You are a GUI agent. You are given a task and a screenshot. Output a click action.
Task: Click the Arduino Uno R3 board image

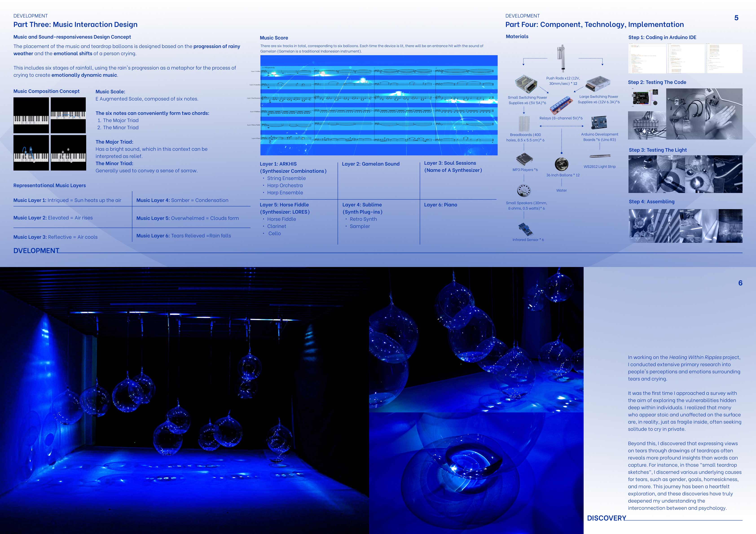599,123
